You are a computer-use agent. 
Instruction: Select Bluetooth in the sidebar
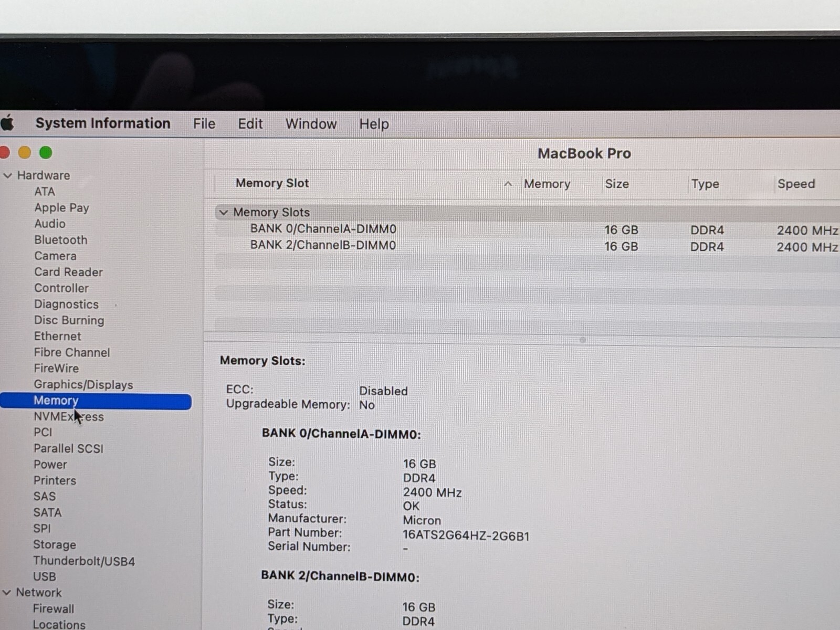point(61,240)
